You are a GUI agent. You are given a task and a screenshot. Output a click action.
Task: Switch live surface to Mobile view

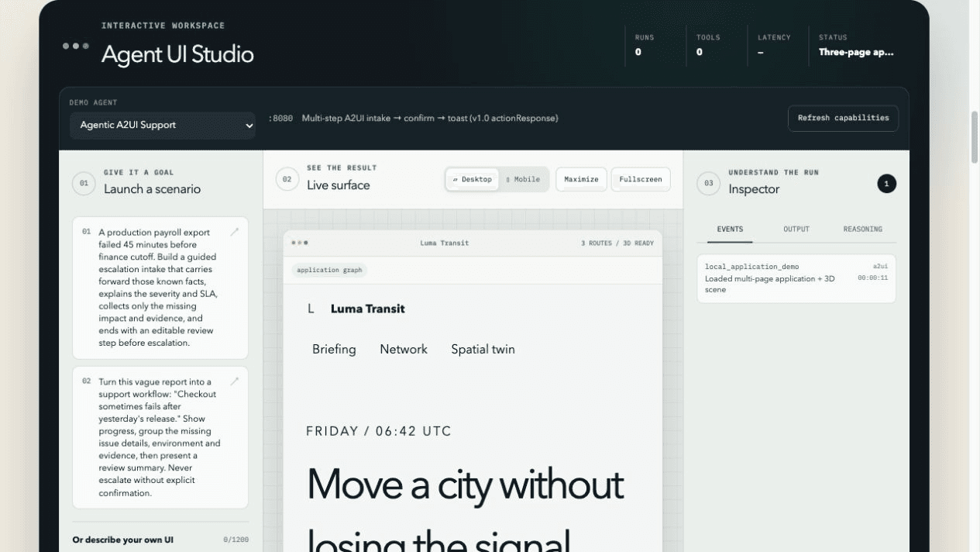tap(523, 179)
